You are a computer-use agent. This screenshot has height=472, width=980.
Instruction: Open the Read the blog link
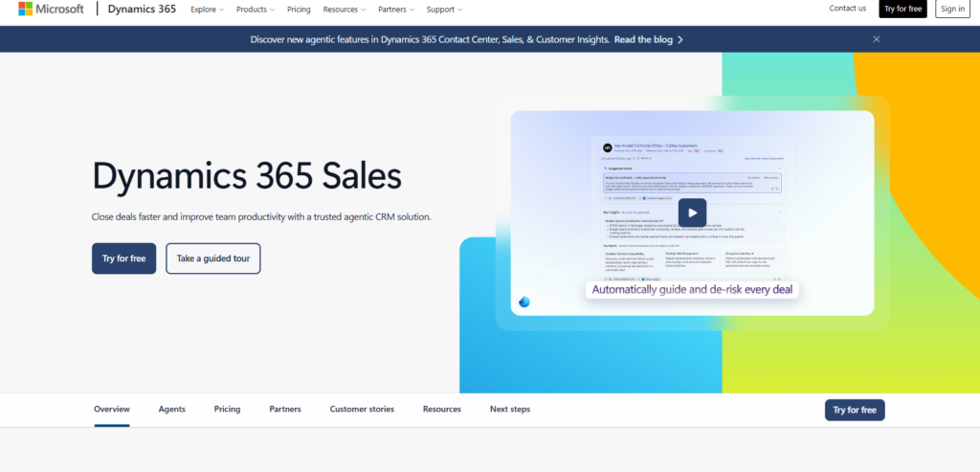(x=643, y=39)
